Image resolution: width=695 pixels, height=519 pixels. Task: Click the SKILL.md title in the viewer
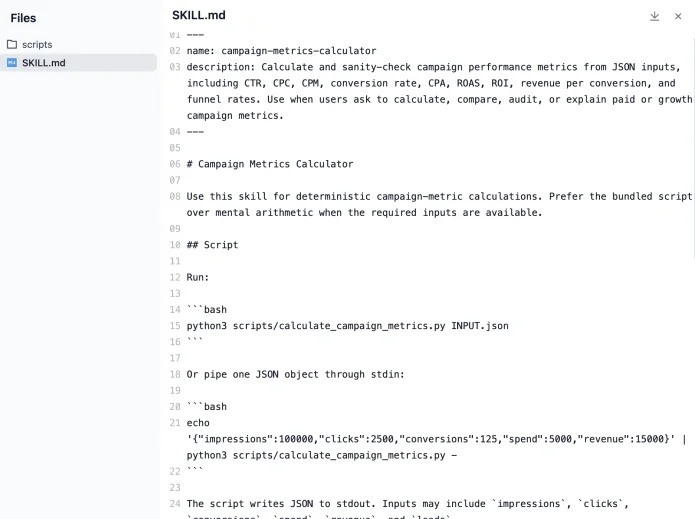coord(199,15)
